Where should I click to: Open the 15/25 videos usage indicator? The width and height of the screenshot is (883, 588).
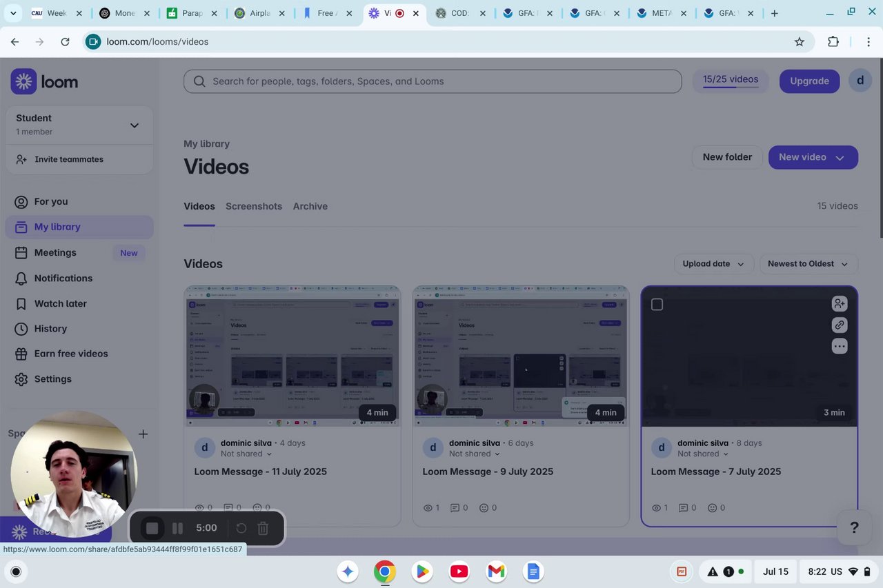(x=731, y=81)
